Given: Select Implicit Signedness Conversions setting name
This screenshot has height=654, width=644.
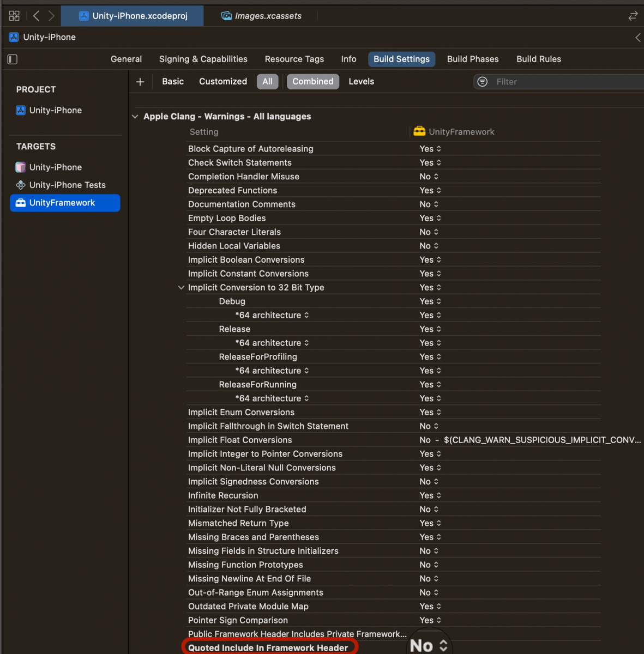Looking at the screenshot, I should point(253,482).
